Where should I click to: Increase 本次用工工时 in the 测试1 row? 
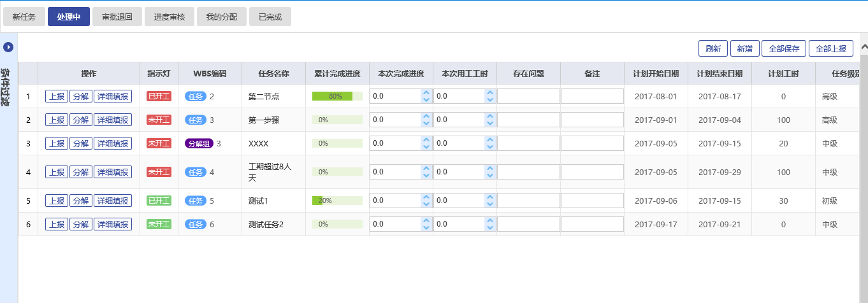coord(489,197)
